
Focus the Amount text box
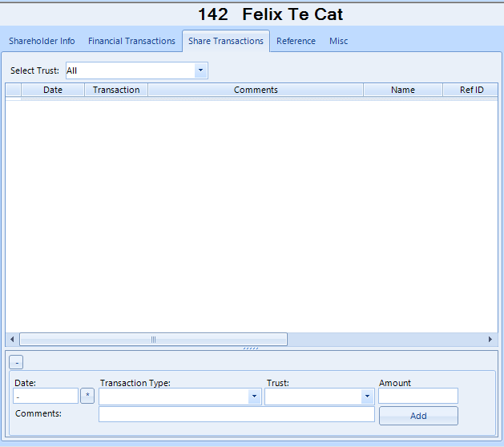[x=417, y=396]
